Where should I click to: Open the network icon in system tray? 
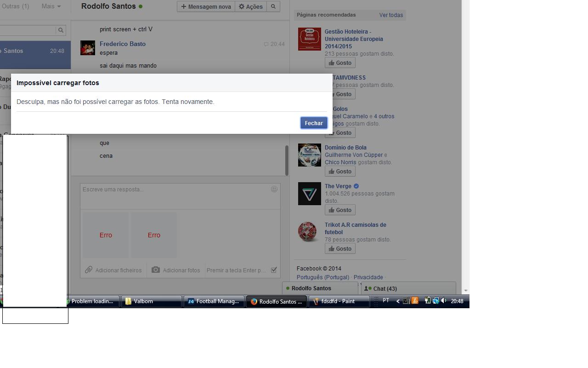(x=435, y=301)
